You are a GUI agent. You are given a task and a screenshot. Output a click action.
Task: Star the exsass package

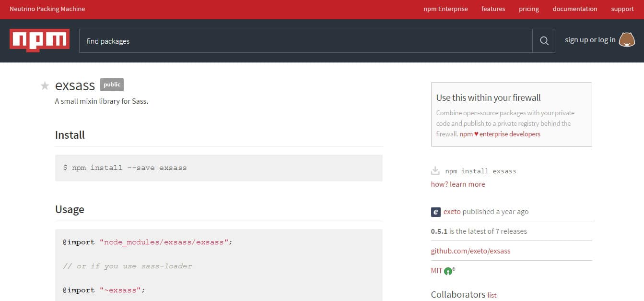(x=45, y=86)
